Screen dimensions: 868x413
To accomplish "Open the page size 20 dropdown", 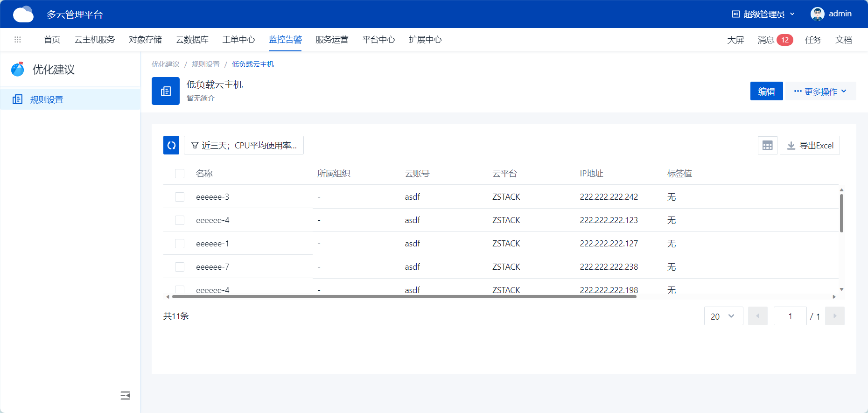I will click(x=723, y=316).
